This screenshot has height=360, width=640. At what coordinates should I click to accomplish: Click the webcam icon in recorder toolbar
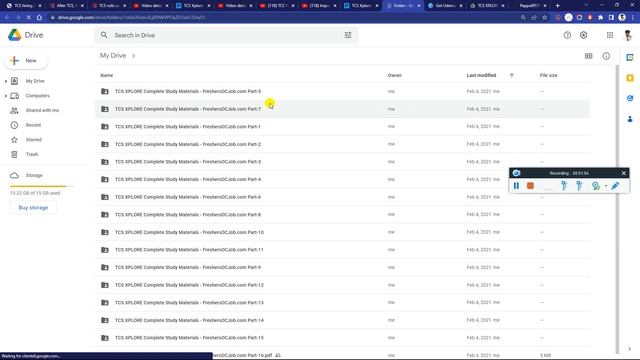pyautogui.click(x=596, y=186)
